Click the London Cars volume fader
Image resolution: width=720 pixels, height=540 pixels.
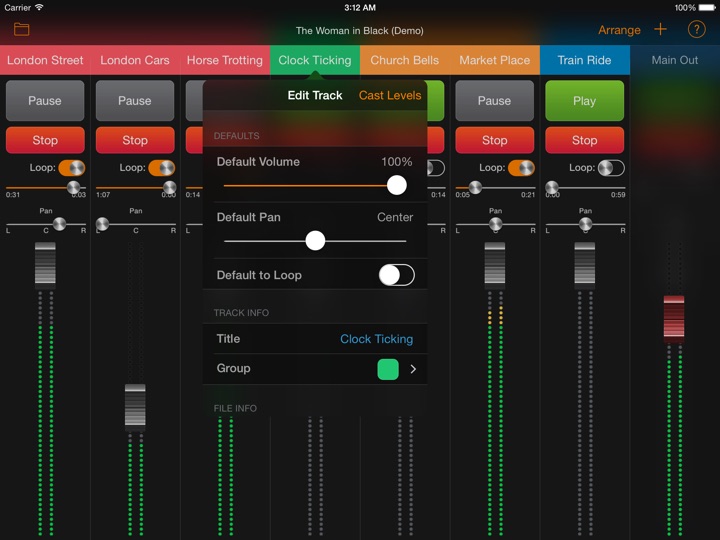[135, 407]
